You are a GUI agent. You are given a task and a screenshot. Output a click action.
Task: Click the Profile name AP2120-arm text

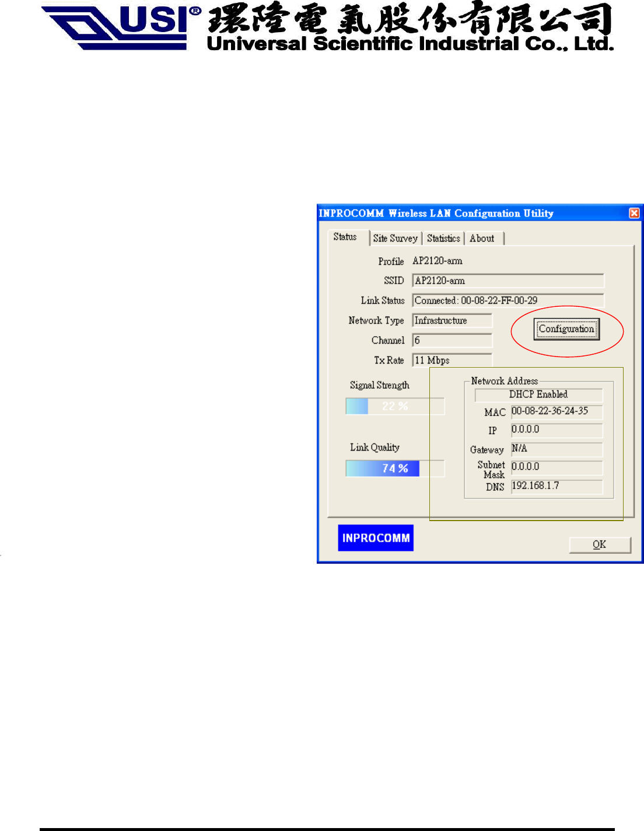(437, 261)
